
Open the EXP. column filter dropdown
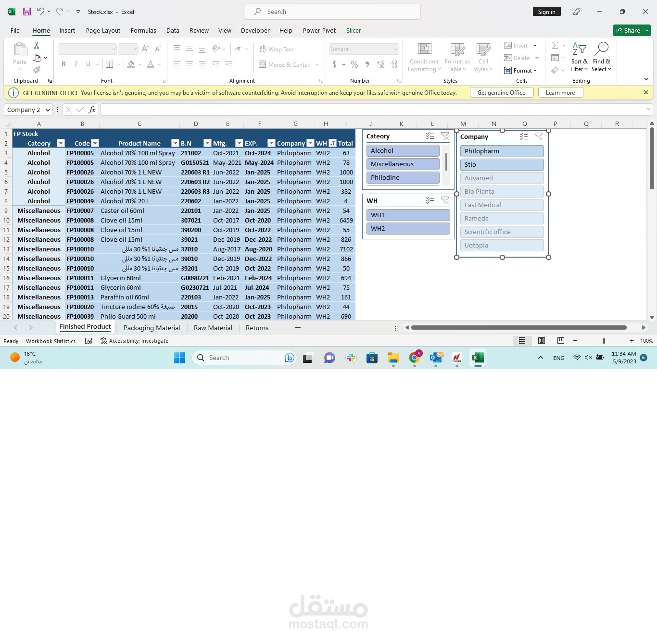(x=271, y=143)
